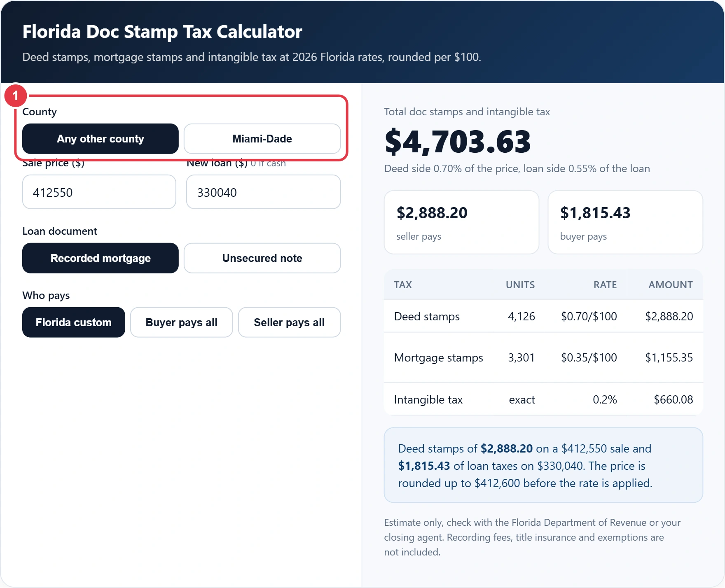Click the 'exact' units cell
This screenshot has width=725, height=588.
(522, 399)
